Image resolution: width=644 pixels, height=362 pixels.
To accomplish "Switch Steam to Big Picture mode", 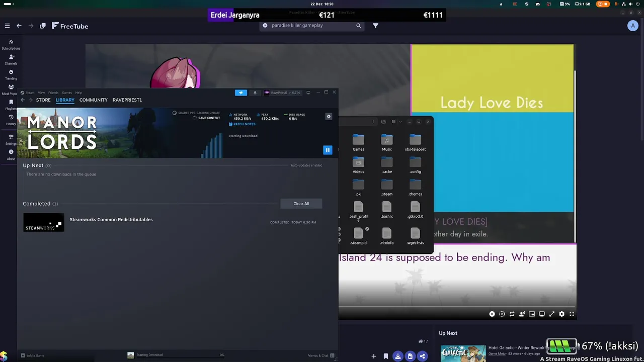I will click(x=308, y=93).
